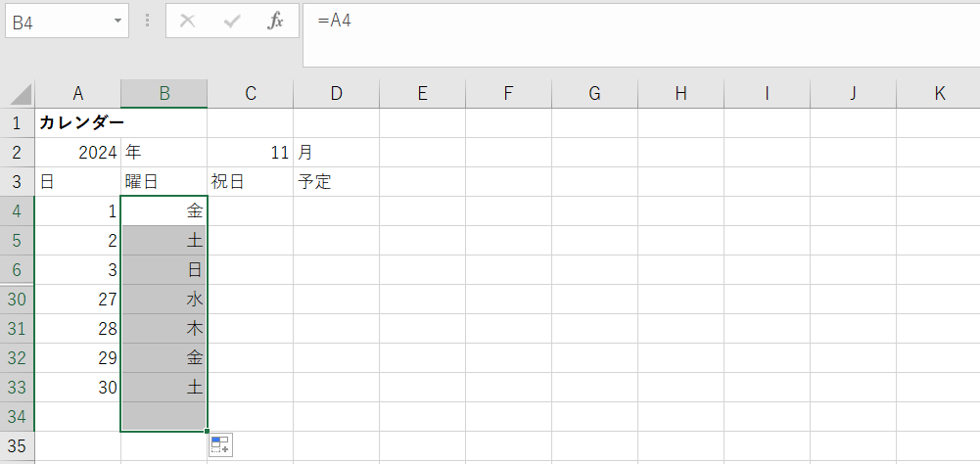Select column A header
The image size is (980, 464).
pos(78,94)
